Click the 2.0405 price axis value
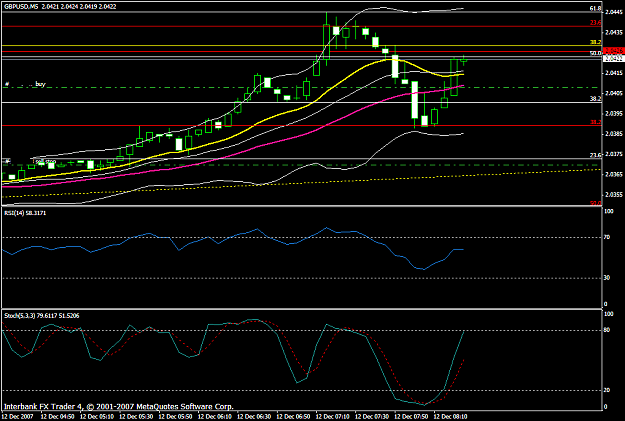Viewport: 625px width, 421px height. [613, 93]
